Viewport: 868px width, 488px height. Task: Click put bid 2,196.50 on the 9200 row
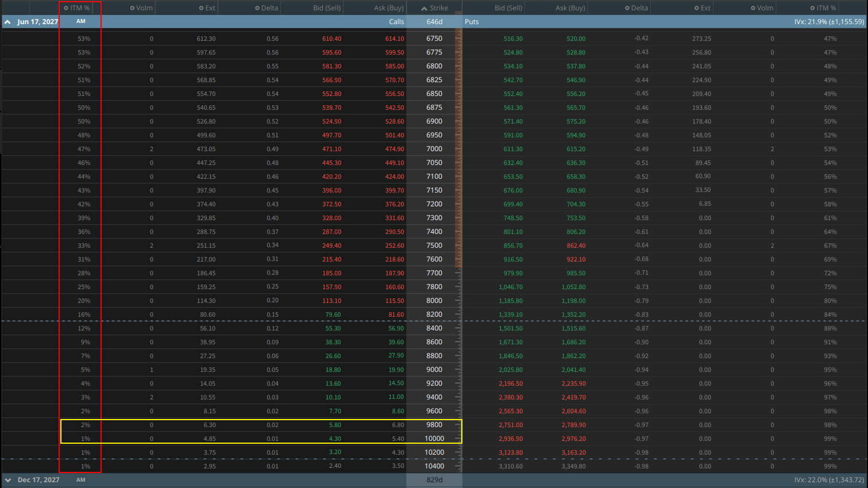click(511, 383)
